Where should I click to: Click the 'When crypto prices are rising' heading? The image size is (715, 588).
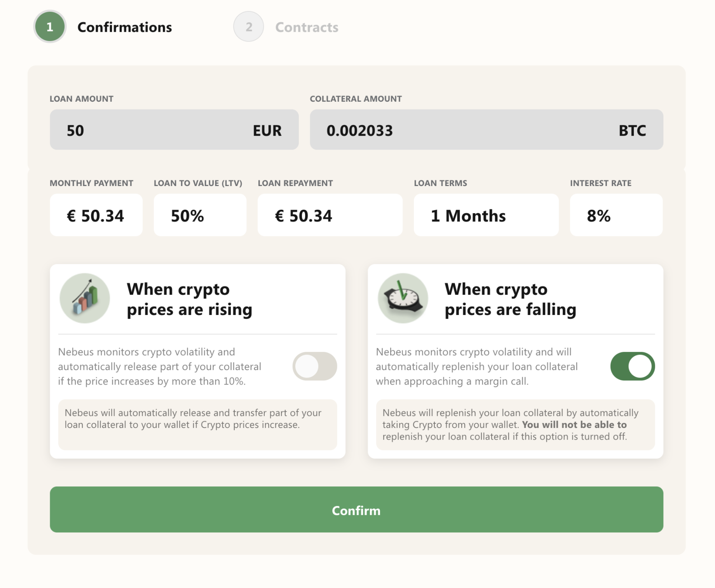click(x=190, y=299)
